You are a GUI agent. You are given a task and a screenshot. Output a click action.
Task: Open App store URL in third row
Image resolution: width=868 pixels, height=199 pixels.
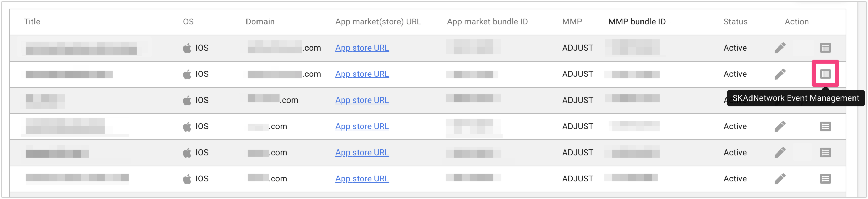(x=362, y=100)
